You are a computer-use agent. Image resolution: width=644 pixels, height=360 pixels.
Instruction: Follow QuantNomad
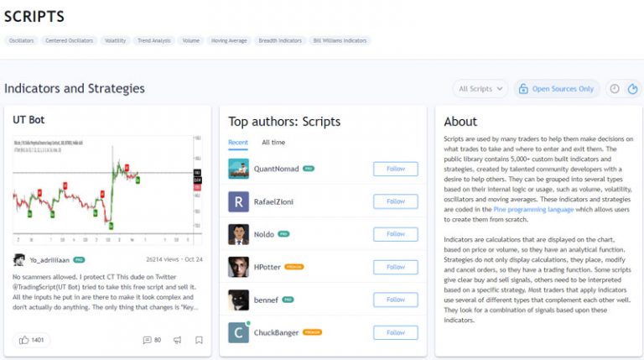click(x=396, y=169)
